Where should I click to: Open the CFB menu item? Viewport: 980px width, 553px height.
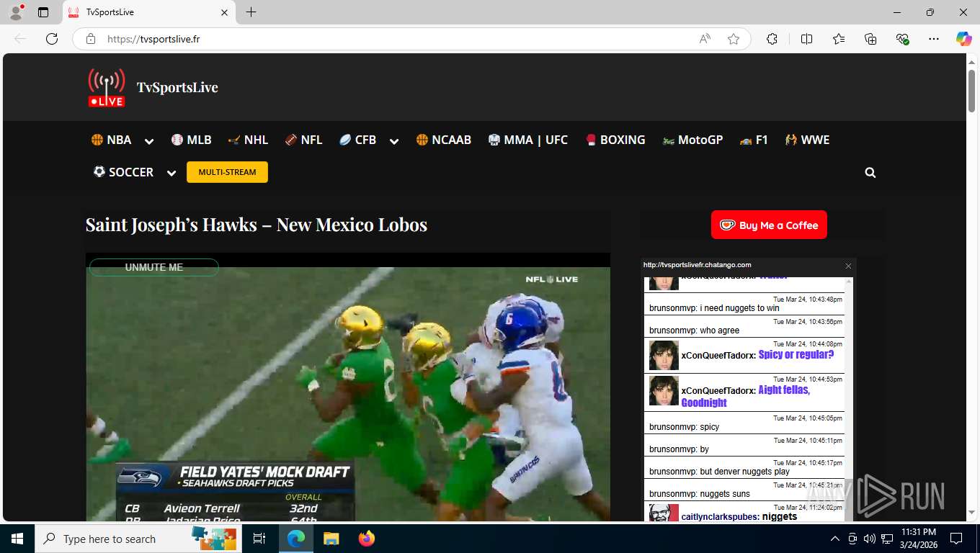pyautogui.click(x=357, y=140)
